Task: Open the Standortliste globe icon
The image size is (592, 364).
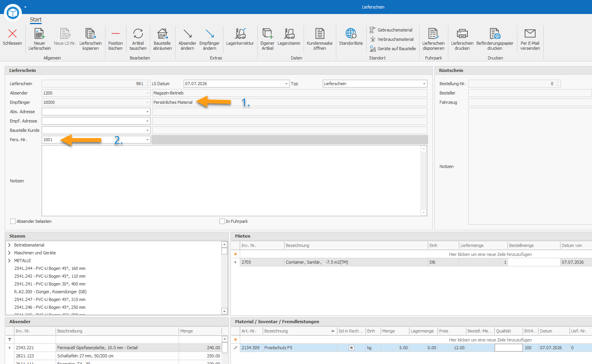Action: tap(351, 33)
